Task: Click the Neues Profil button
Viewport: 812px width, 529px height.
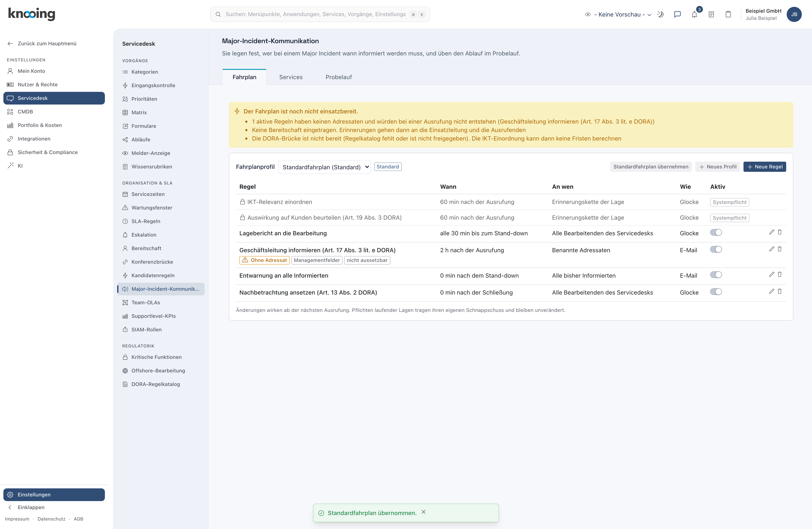Action: (717, 167)
